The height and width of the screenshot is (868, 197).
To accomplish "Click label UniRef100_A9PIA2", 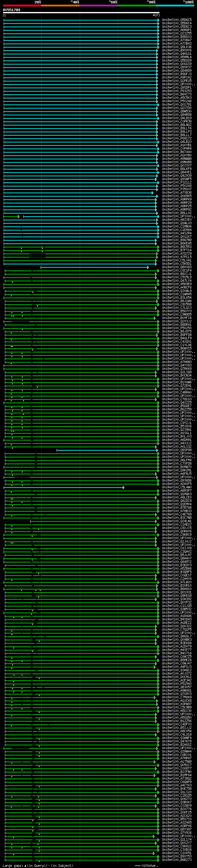I will click(177, 77).
